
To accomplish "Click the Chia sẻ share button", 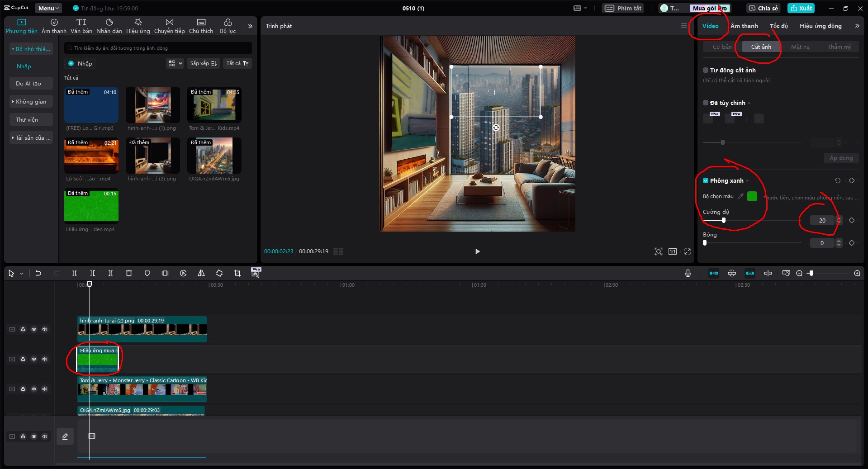I will tap(764, 8).
